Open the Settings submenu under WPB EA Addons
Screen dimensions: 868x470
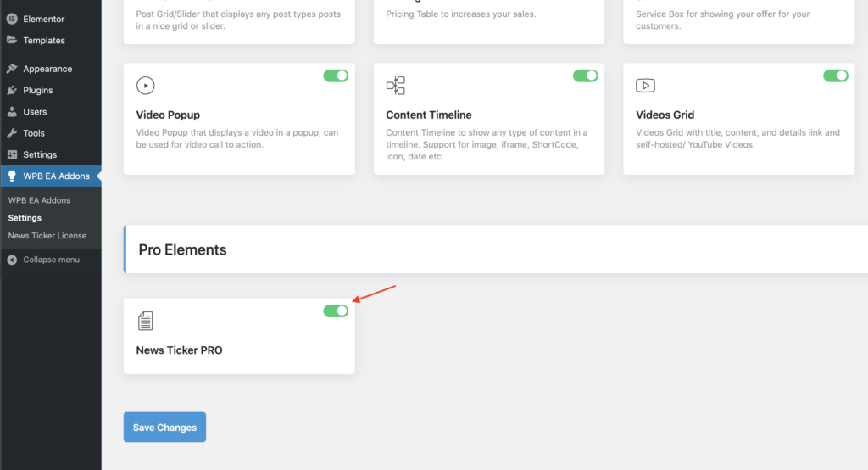(x=25, y=218)
